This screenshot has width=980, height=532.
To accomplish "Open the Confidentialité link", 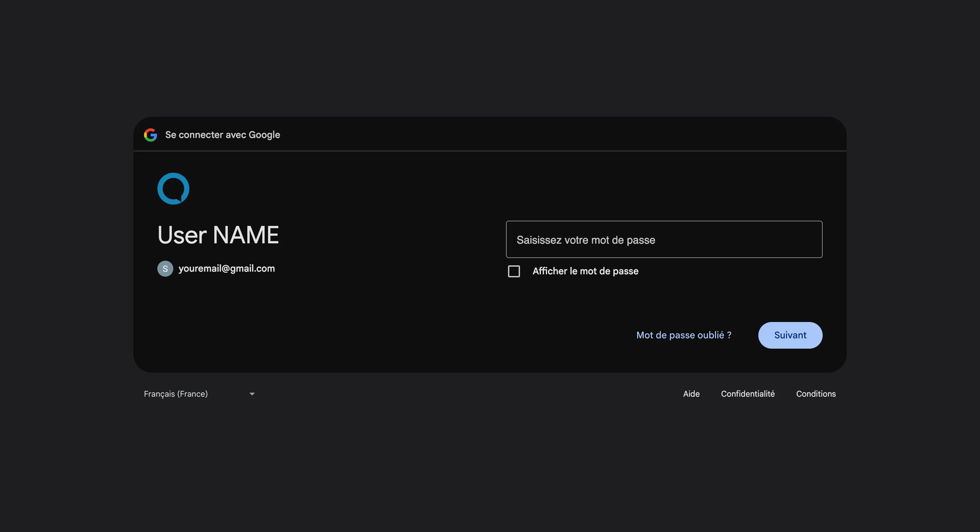I will (748, 394).
